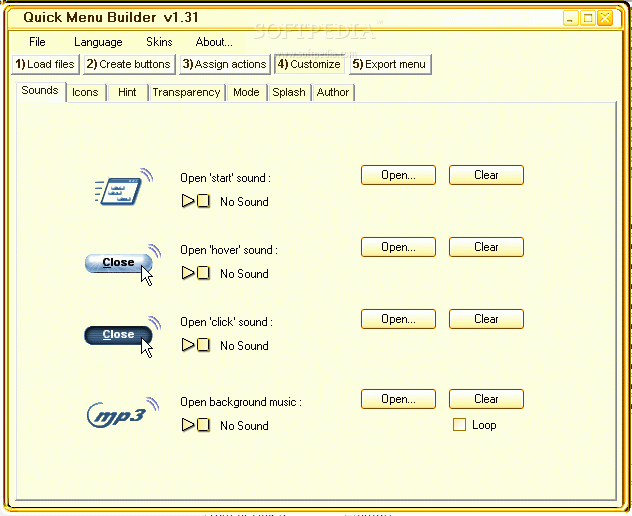Maximize the Quick Menu Builder window

point(588,18)
